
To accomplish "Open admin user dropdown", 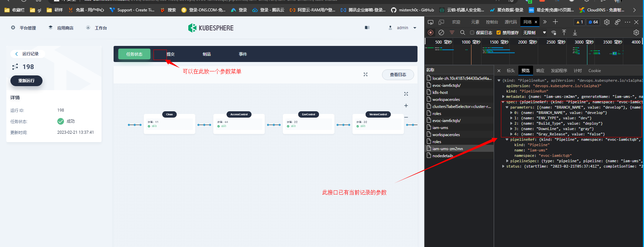I will coord(402,28).
